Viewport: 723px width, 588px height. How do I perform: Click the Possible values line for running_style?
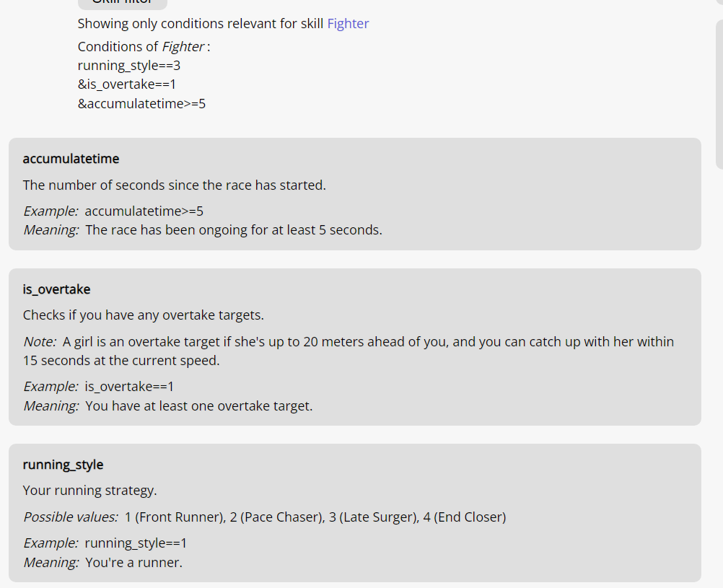click(265, 517)
